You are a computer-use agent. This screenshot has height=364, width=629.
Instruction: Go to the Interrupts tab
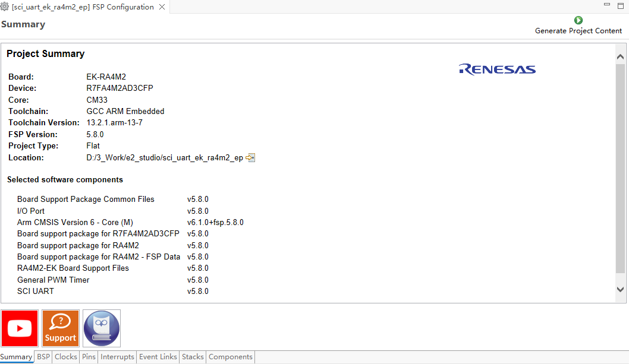(117, 357)
